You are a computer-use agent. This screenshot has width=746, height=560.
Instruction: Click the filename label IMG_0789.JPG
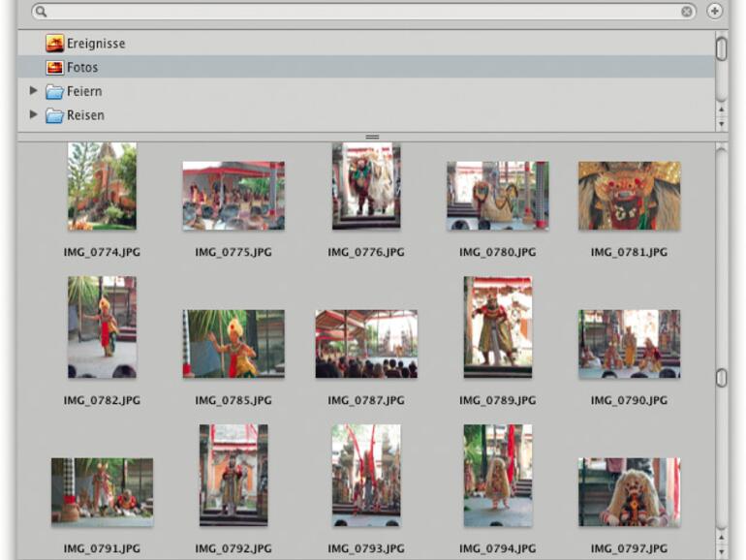tap(498, 400)
